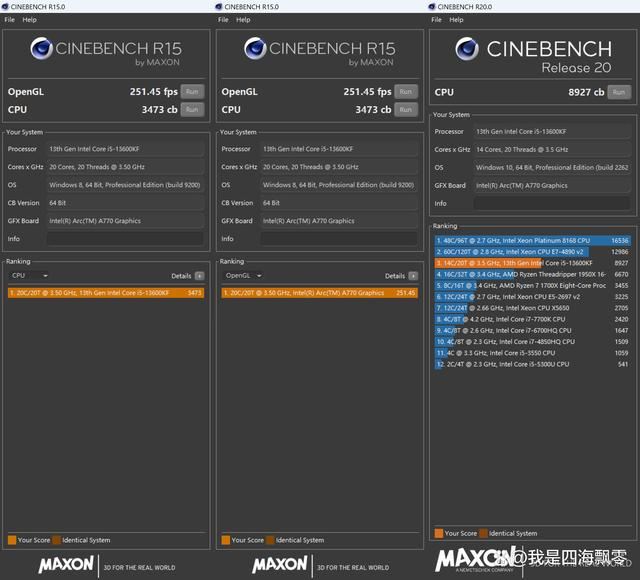Run the CPU benchmark in Cinebench R20
This screenshot has width=640, height=580.
619,92
